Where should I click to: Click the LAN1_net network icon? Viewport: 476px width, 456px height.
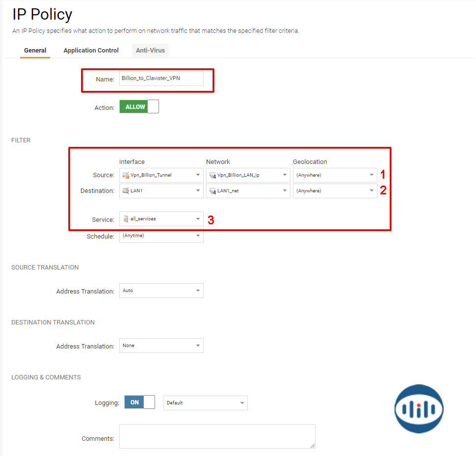(212, 191)
